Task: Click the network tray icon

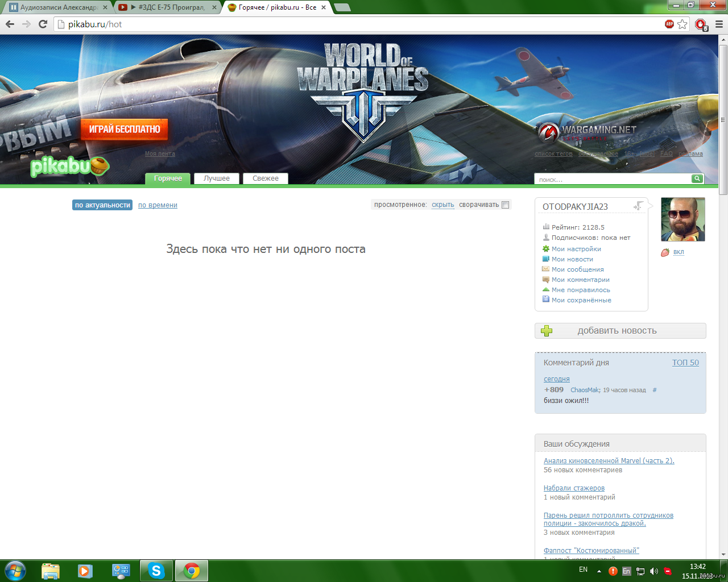Action: (640, 571)
